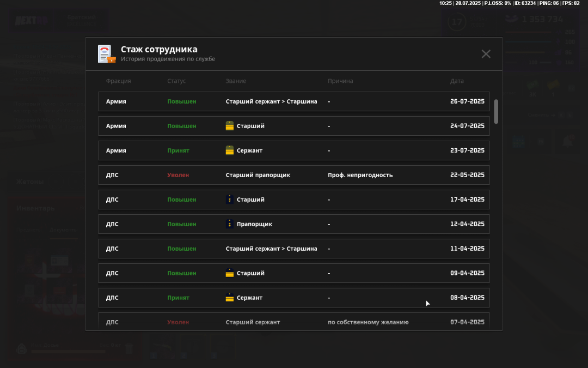Close the Стаж сотрудника dialog
Screen dimensions: 588x368
[x=486, y=54]
